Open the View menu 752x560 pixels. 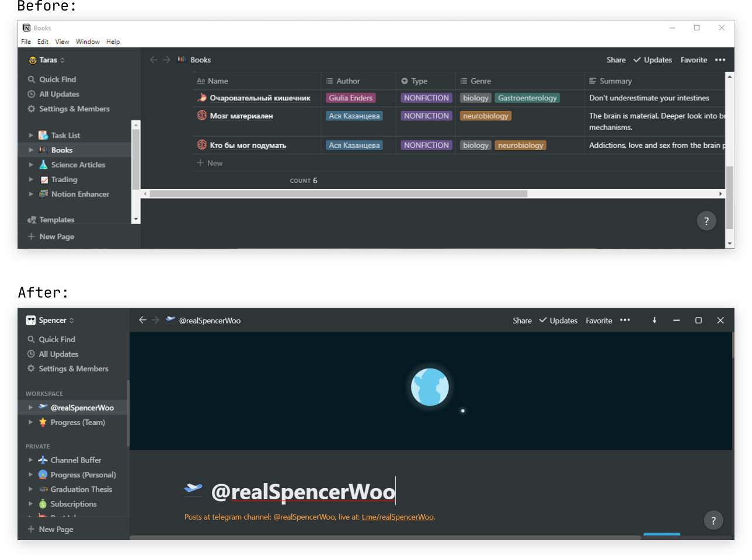coord(62,42)
